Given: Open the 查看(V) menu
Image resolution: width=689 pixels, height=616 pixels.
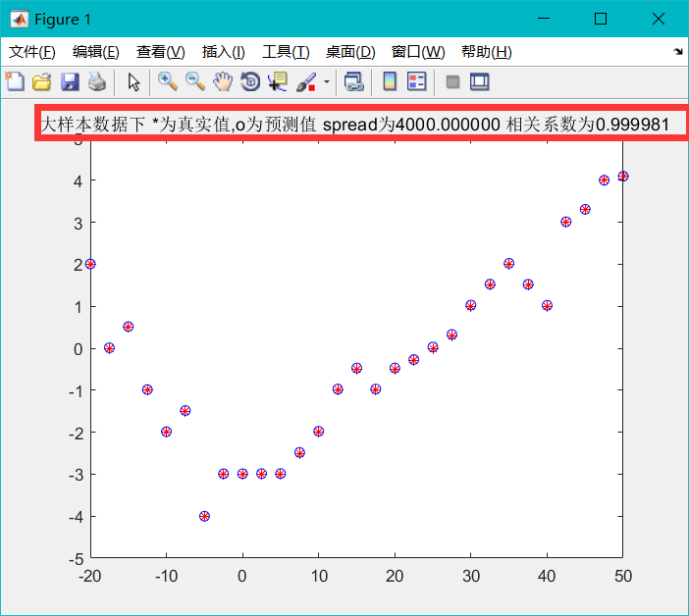Looking at the screenshot, I should [x=160, y=52].
